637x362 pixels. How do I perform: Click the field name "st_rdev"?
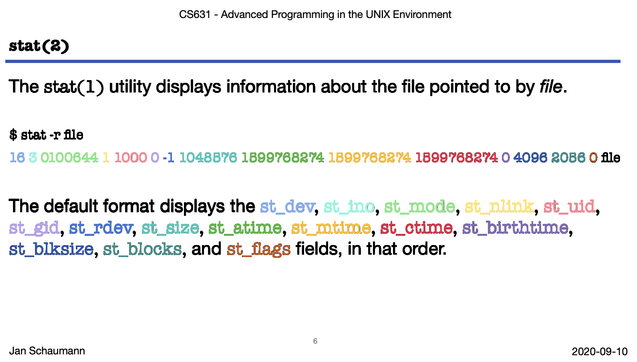point(101,228)
